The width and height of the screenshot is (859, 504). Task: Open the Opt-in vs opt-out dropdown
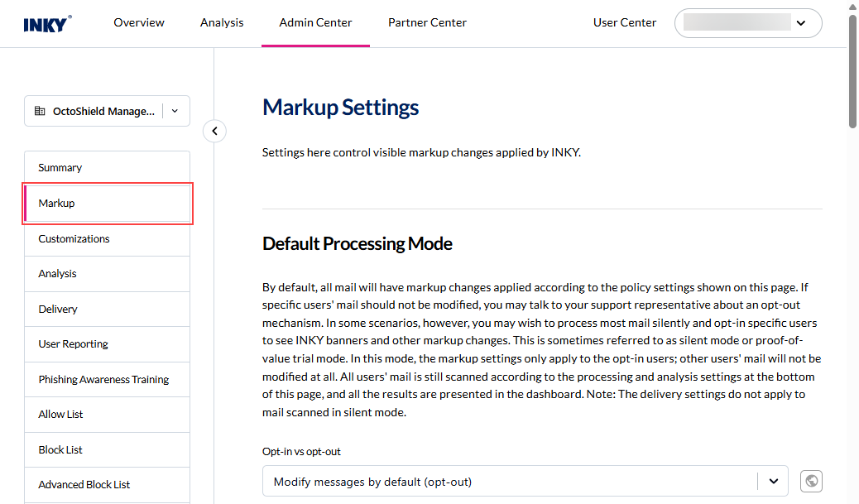[525, 481]
